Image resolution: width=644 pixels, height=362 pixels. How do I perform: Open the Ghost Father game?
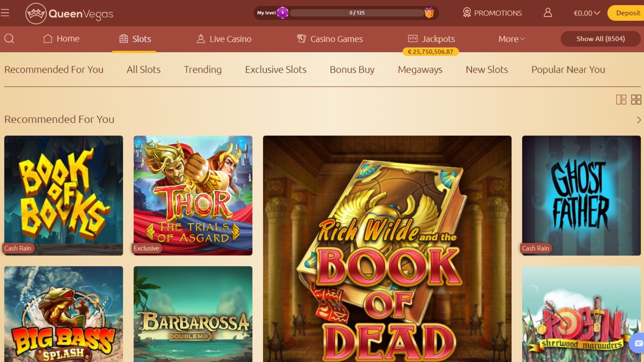pos(581,195)
